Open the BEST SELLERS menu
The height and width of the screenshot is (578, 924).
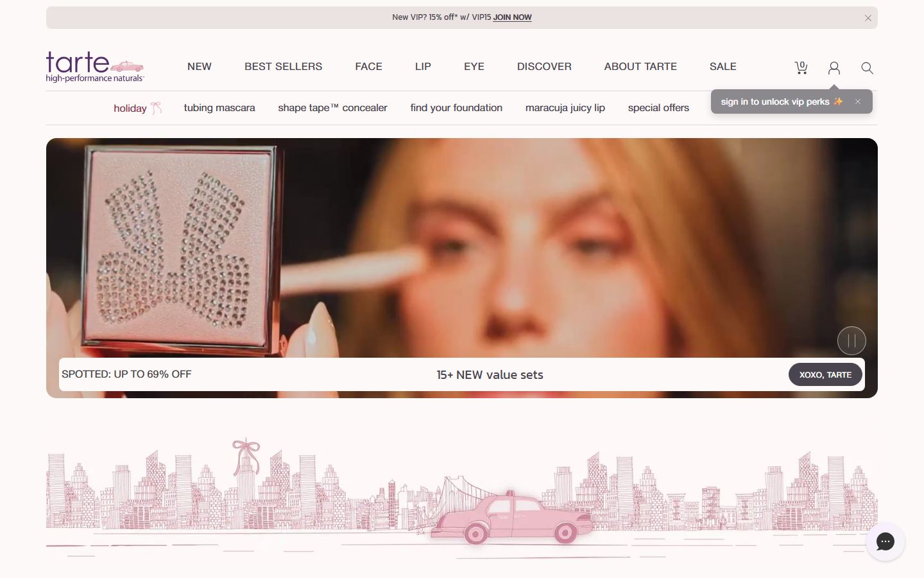(x=284, y=66)
